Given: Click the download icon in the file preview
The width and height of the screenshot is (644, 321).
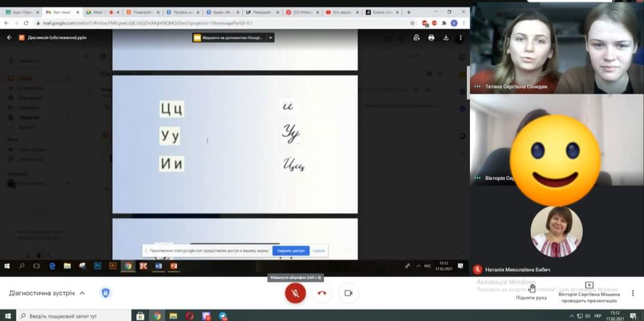Looking at the screenshot, I should tap(445, 38).
